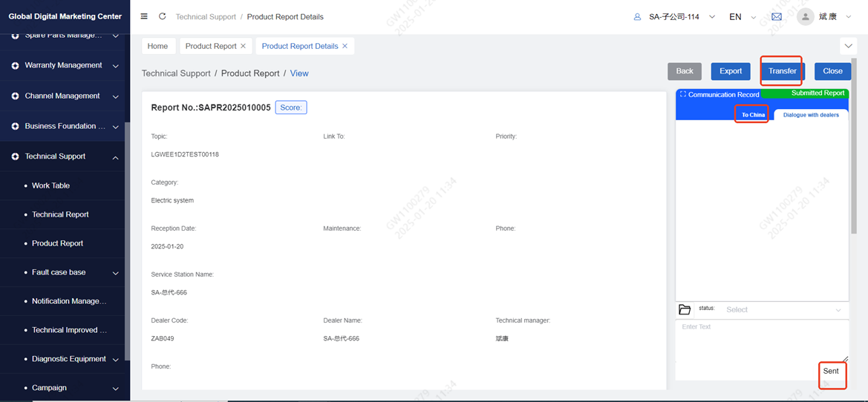Click the hamburger menu collapse icon

[x=144, y=16]
